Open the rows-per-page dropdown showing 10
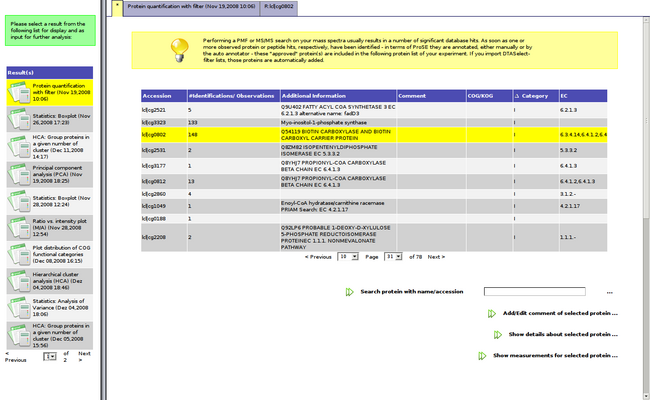Viewport: 650px width, 400px height. click(x=347, y=257)
